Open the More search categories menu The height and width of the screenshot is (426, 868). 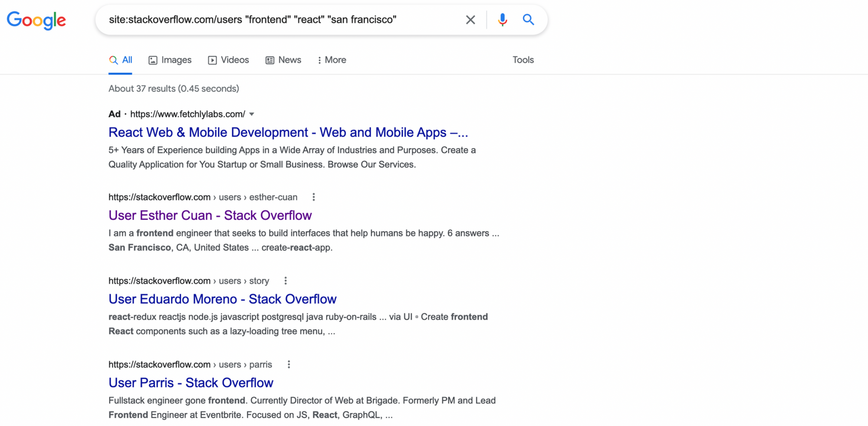(332, 60)
